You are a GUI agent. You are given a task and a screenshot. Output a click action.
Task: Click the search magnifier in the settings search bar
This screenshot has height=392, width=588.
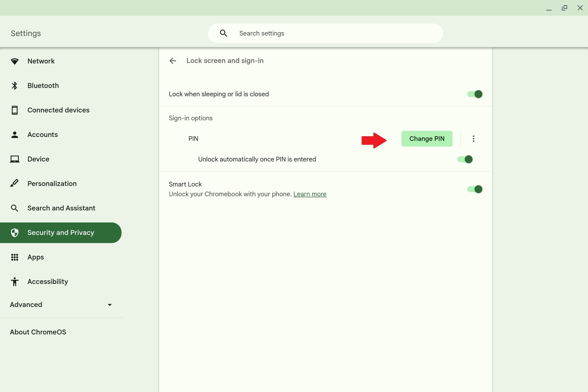(223, 33)
